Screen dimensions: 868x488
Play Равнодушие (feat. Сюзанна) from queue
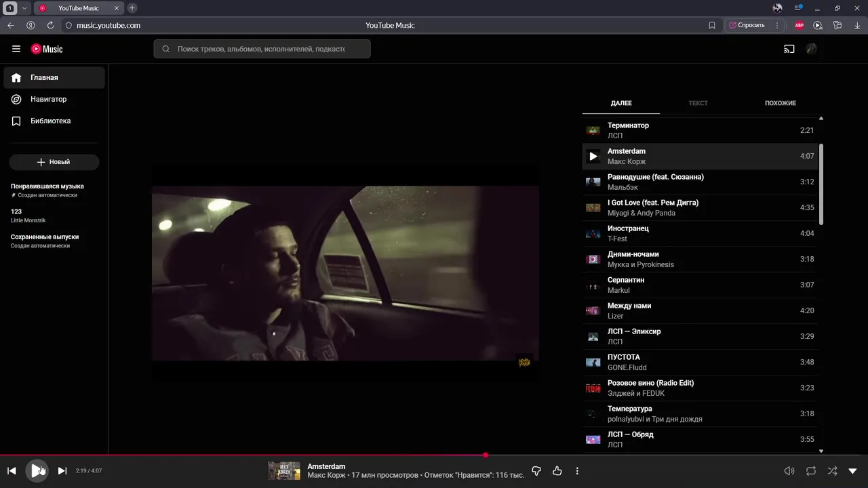tap(701, 182)
